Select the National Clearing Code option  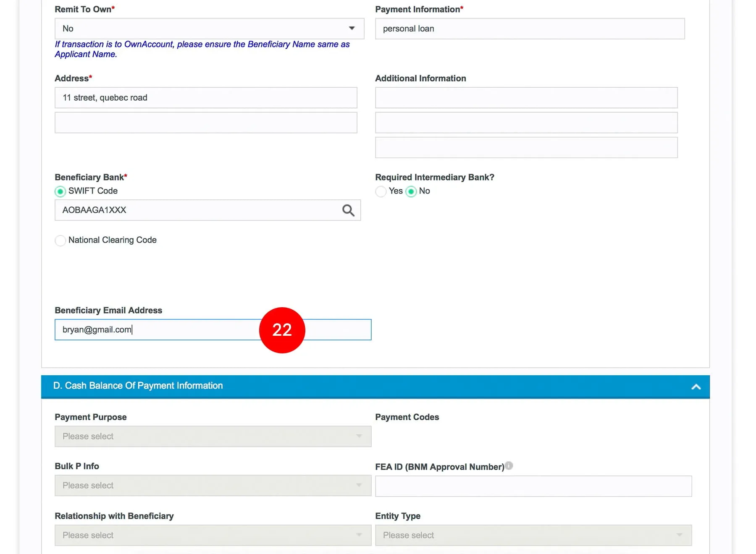pyautogui.click(x=60, y=240)
